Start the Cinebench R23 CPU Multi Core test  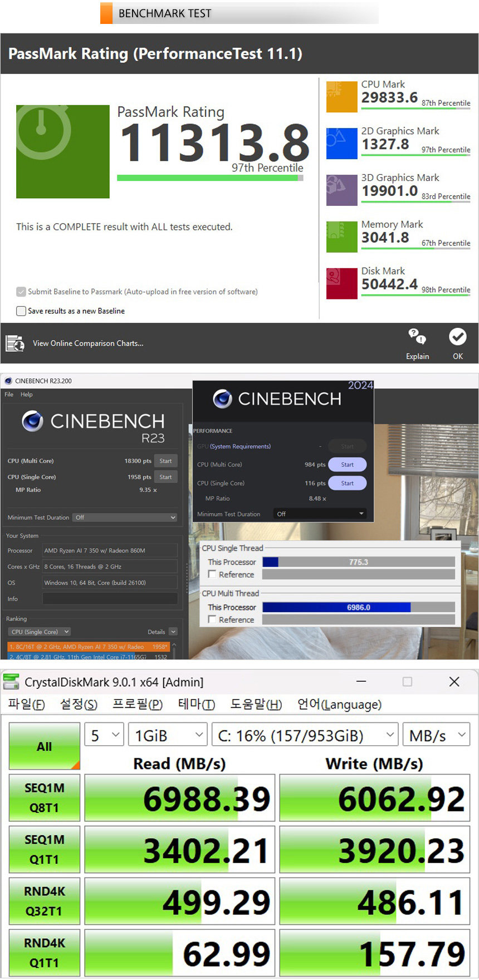coord(165,461)
